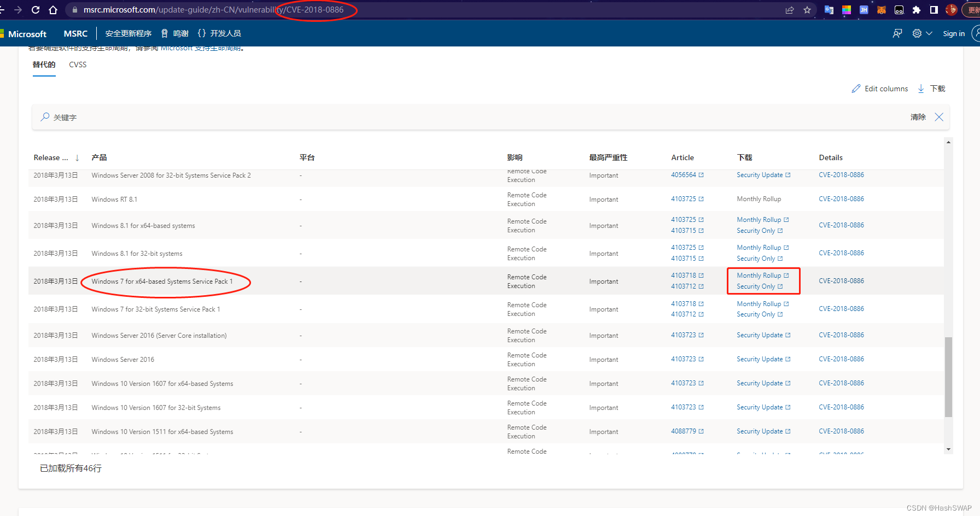Sort by the 产品 column header

pos(99,157)
